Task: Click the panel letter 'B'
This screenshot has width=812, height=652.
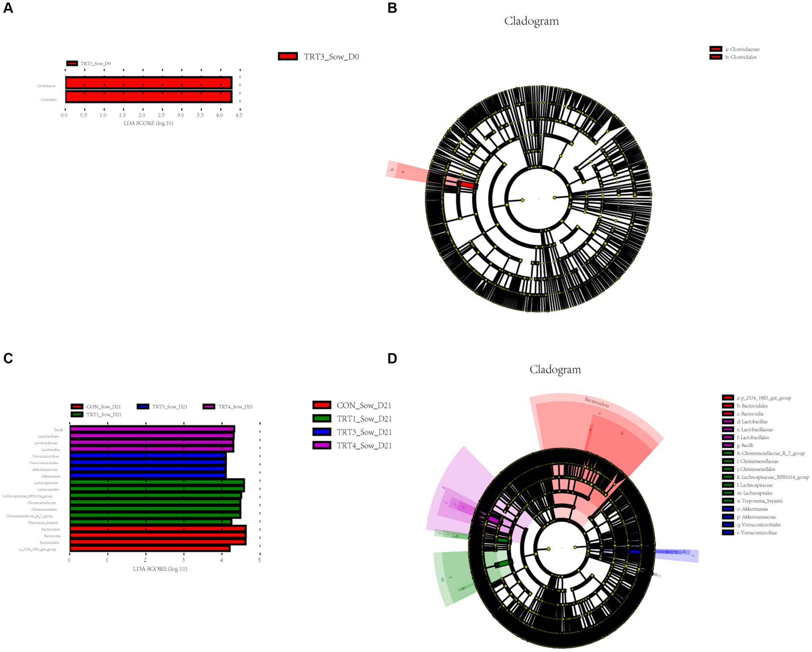Action: 392,8
